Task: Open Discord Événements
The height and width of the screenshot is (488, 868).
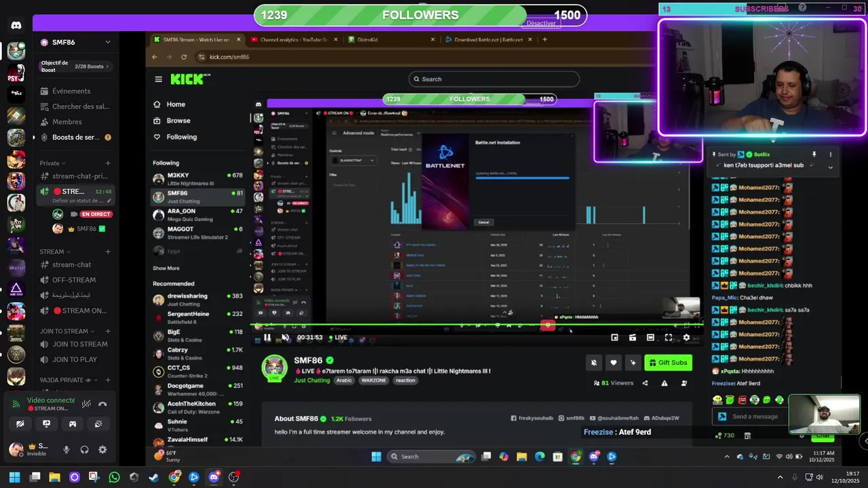Action: (71, 91)
